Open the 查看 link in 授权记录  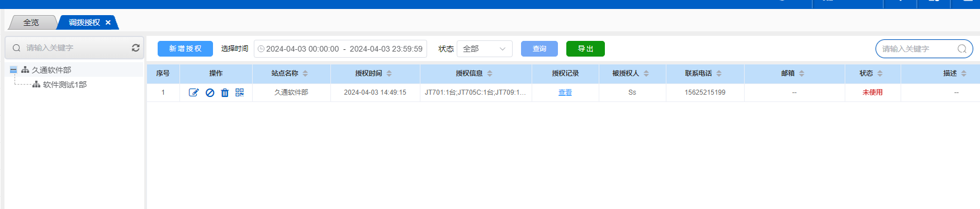coord(565,92)
